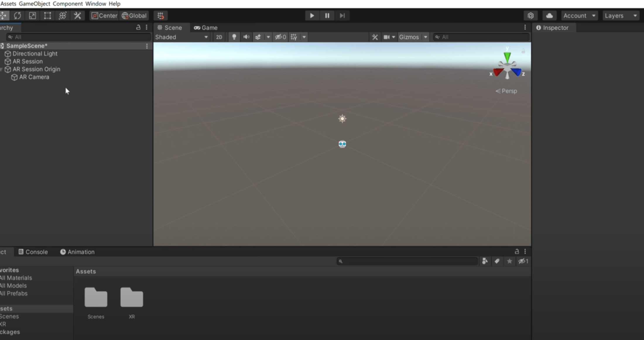Select Directional Light in the Hierarchy

35,54
